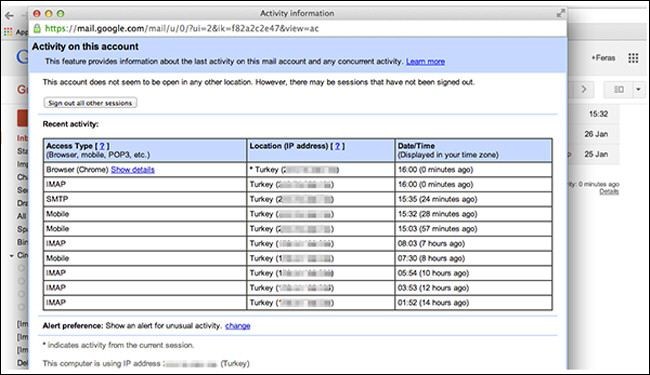Click the help link beside Access Type
Viewport: 650px width, 375px height.
102,146
